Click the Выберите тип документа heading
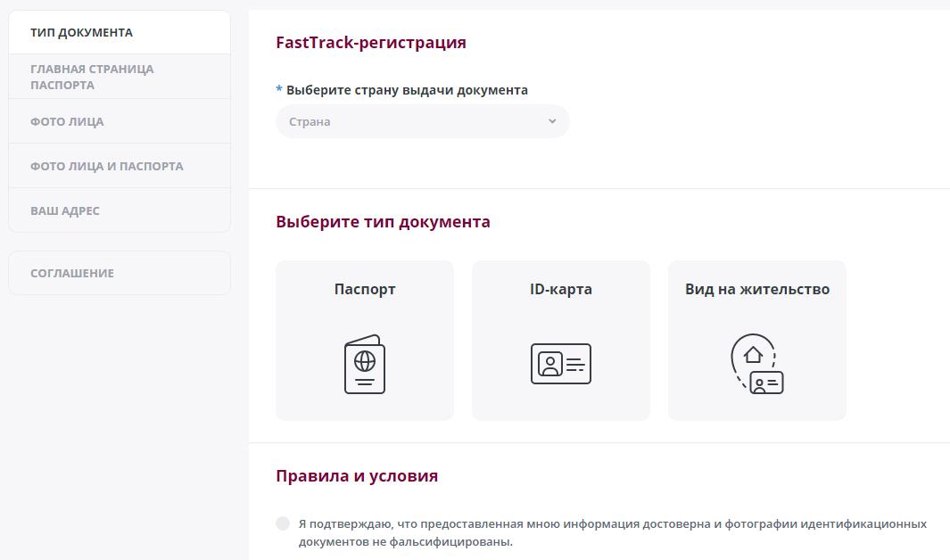Image resolution: width=950 pixels, height=560 pixels. [383, 221]
